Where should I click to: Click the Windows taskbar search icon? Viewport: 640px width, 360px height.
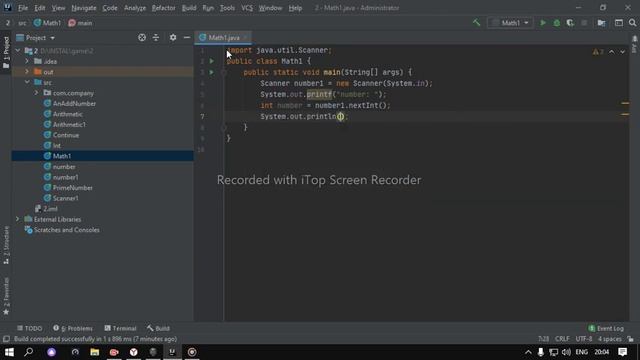pos(29,352)
